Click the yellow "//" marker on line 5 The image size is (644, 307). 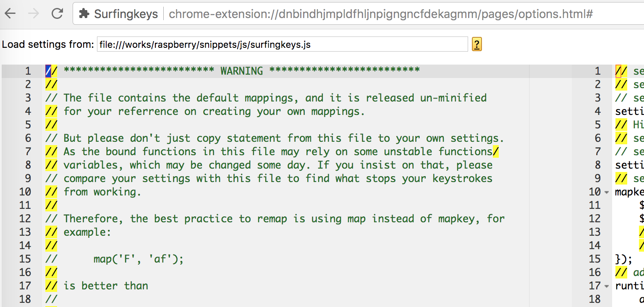50,124
